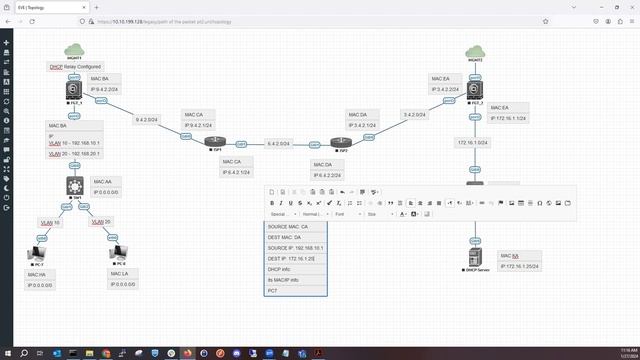The height and width of the screenshot is (360, 640).
Task: Insert a link using editor toolbar
Action: pyautogui.click(x=482, y=203)
